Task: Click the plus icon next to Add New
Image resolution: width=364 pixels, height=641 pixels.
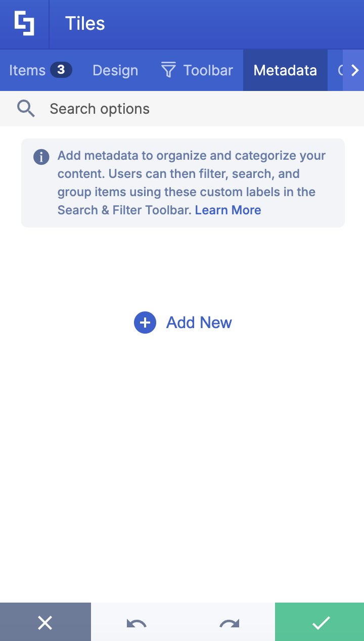Action: point(145,323)
